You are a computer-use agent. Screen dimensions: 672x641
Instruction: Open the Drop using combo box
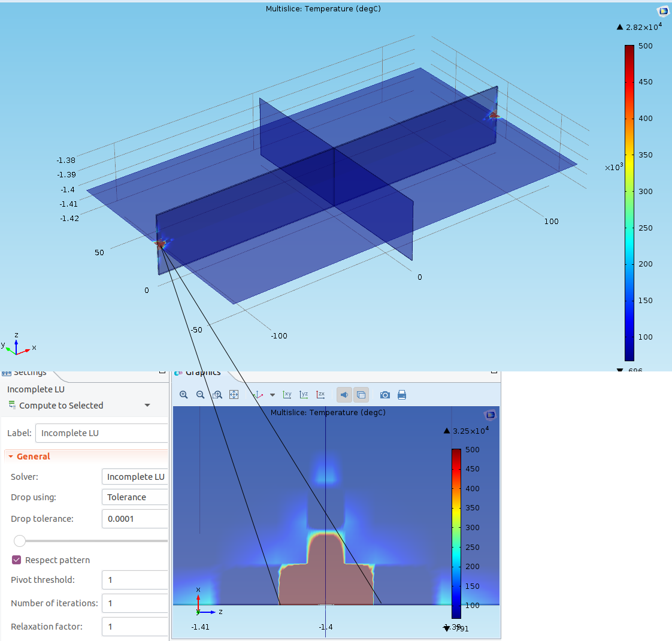pyautogui.click(x=135, y=497)
